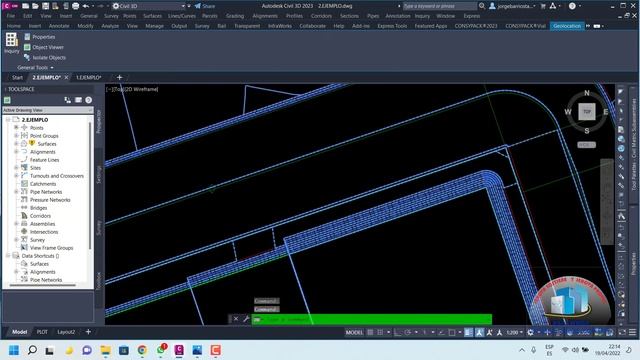The width and height of the screenshot is (640, 360).
Task: Open the Civil 3D workspace dropdown
Action: (150, 6)
